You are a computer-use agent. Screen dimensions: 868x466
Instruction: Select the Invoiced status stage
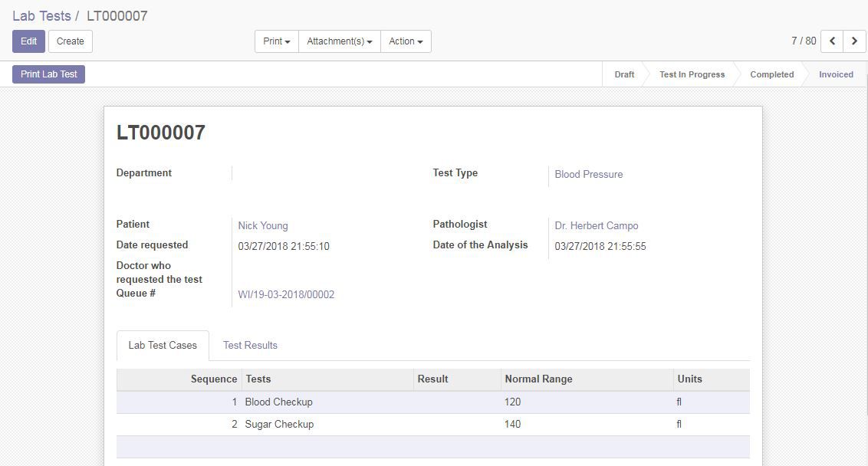pos(836,74)
